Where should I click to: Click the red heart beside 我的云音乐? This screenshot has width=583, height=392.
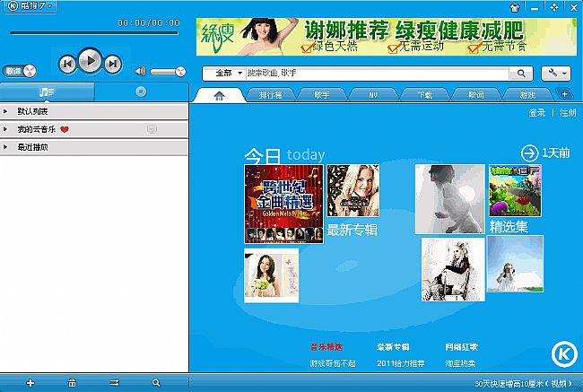pyautogui.click(x=65, y=129)
